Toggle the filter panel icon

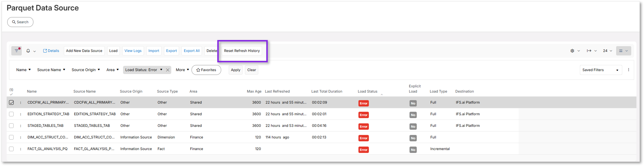pos(17,51)
